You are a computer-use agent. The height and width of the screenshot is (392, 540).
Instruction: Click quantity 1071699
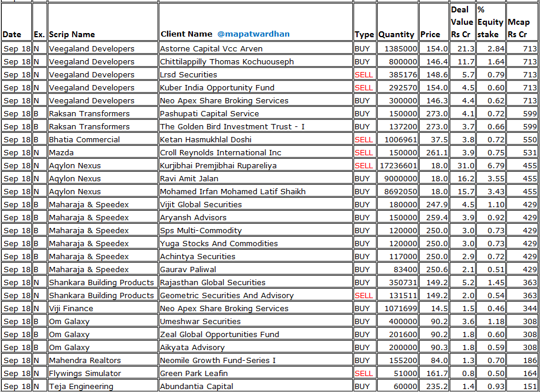click(x=401, y=309)
